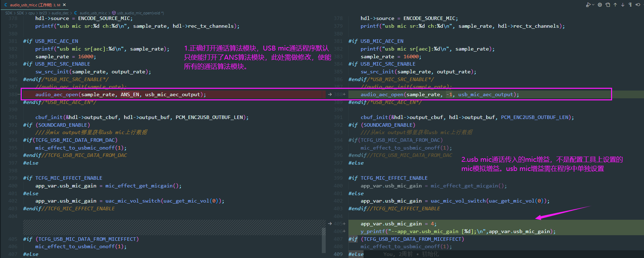Click the Open File icon in toolbar
The height and width of the screenshot is (258, 644).
point(608,5)
